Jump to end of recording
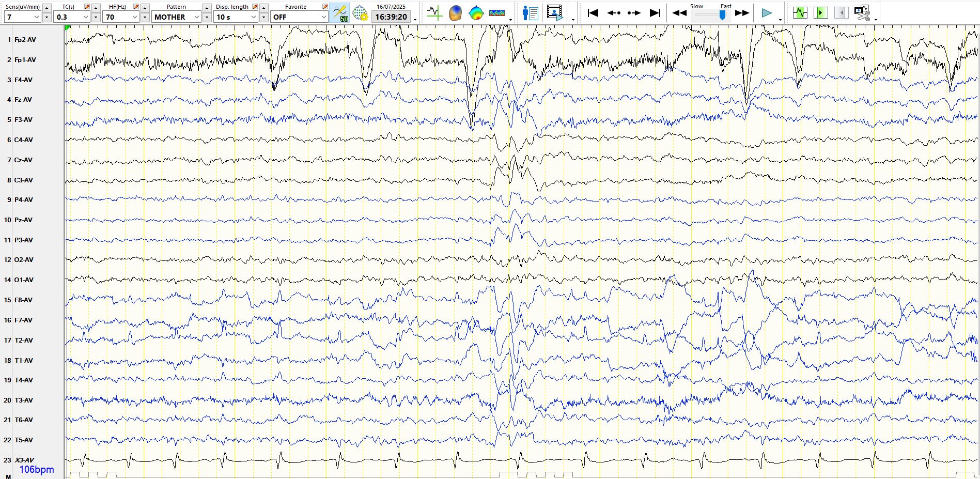Screen dimensions: 980x479 click(x=655, y=13)
